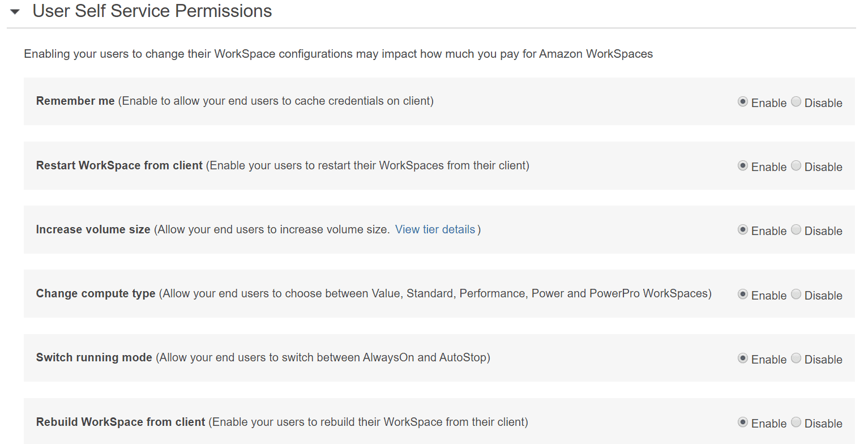Disable Rebuild WorkSpace from client
This screenshot has width=868, height=444.
(x=796, y=422)
